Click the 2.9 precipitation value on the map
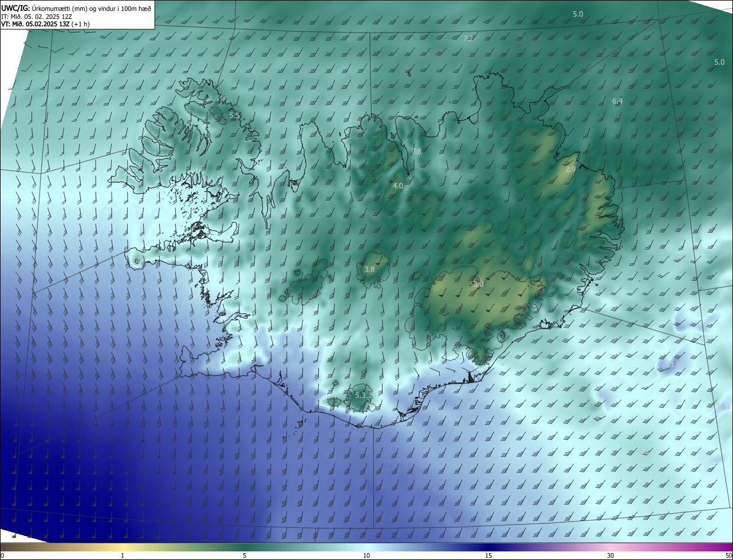 (570, 169)
